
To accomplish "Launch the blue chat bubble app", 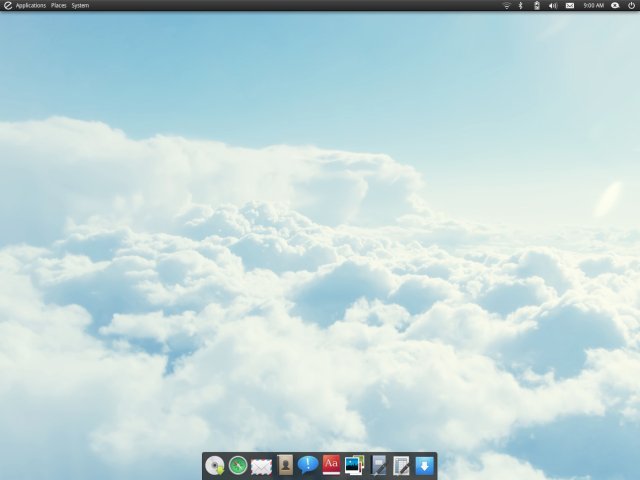I will [308, 465].
